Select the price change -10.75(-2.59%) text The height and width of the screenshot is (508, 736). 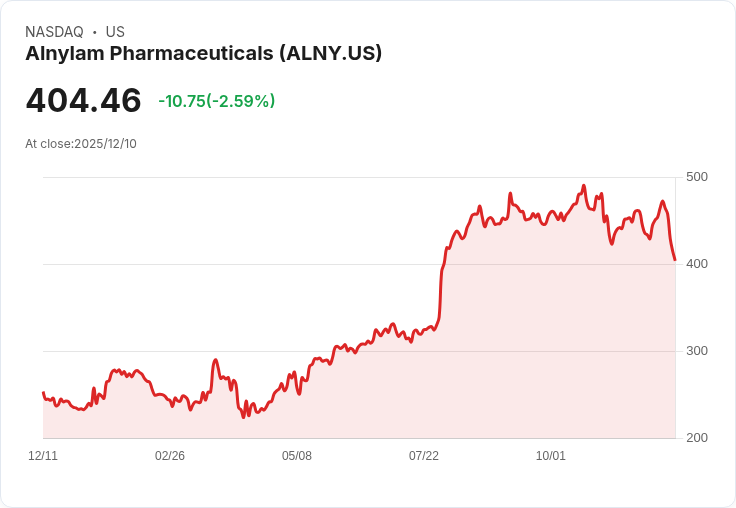(217, 101)
